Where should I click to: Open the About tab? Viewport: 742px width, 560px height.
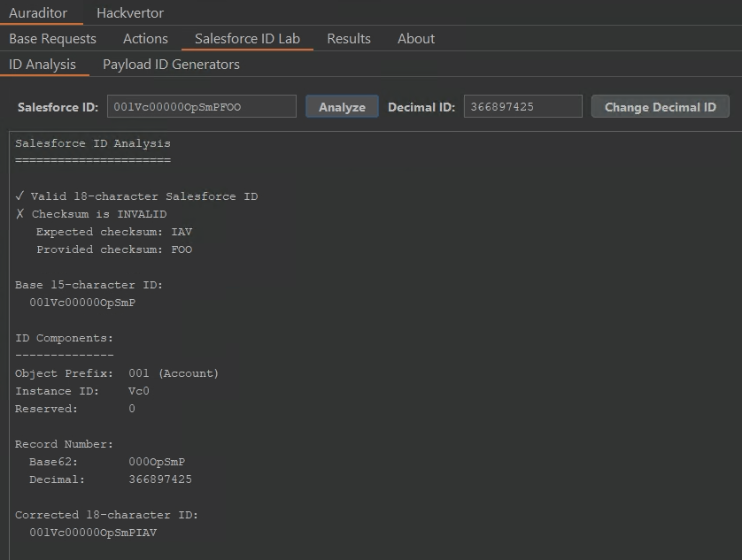click(415, 38)
